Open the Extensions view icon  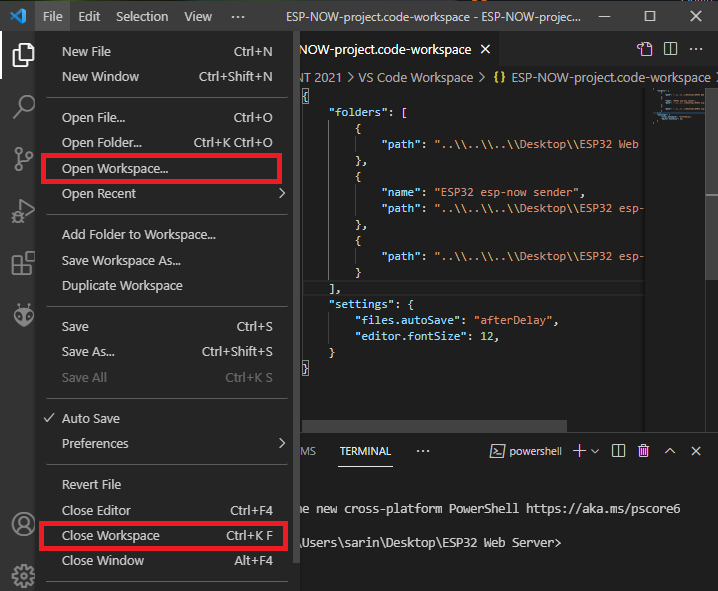(22, 264)
